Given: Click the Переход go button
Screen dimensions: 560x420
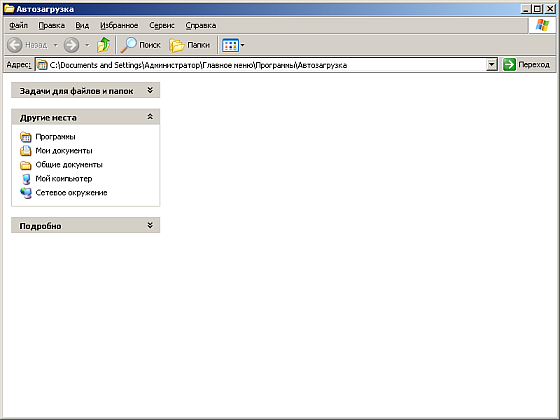Looking at the screenshot, I should point(526,65).
